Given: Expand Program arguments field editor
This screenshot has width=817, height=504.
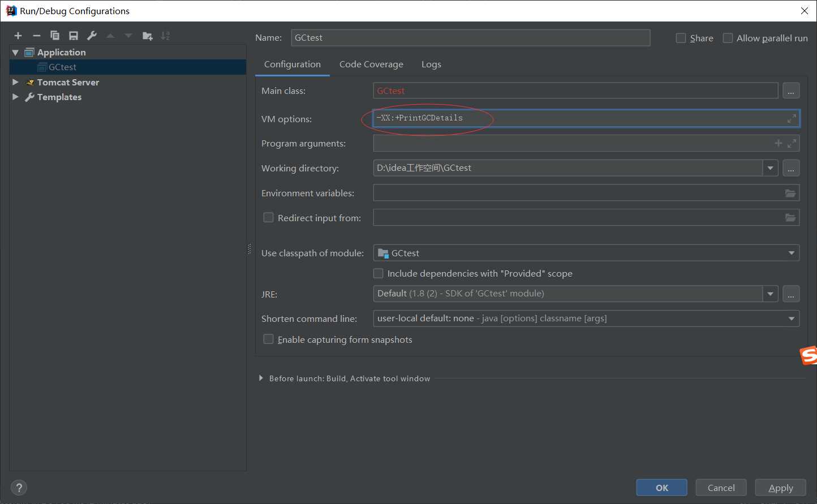Looking at the screenshot, I should click(792, 143).
